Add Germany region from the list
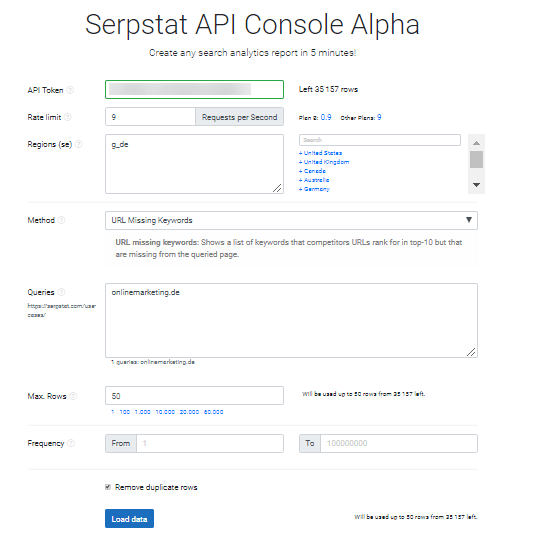 314,189
